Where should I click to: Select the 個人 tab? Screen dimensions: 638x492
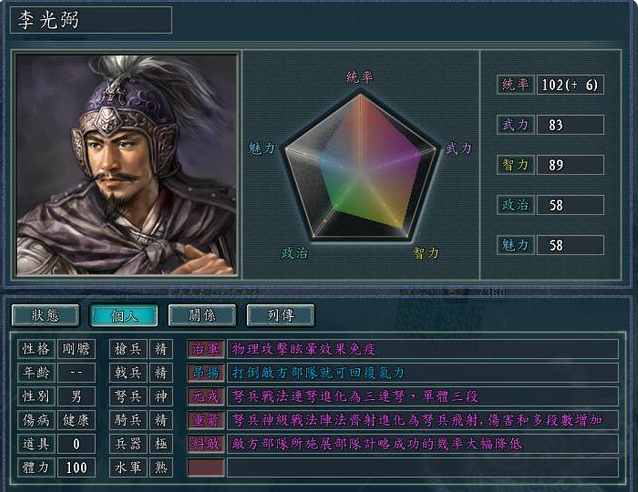click(x=124, y=315)
